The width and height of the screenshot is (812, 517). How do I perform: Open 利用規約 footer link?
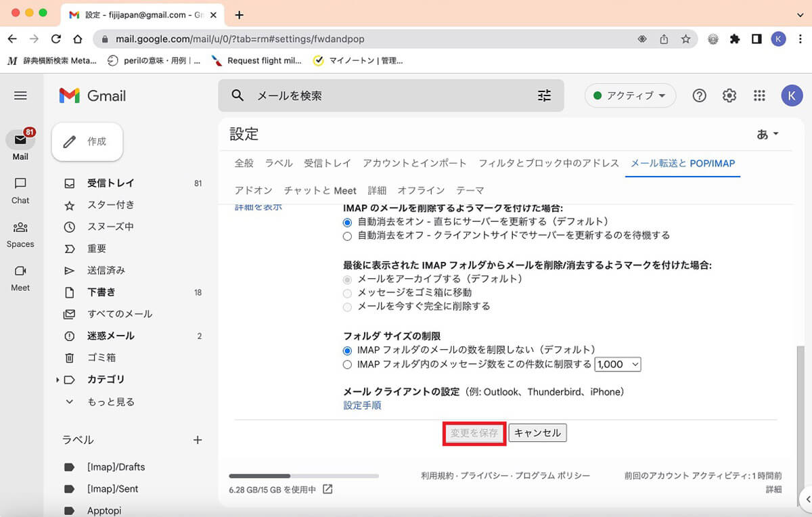(x=436, y=476)
